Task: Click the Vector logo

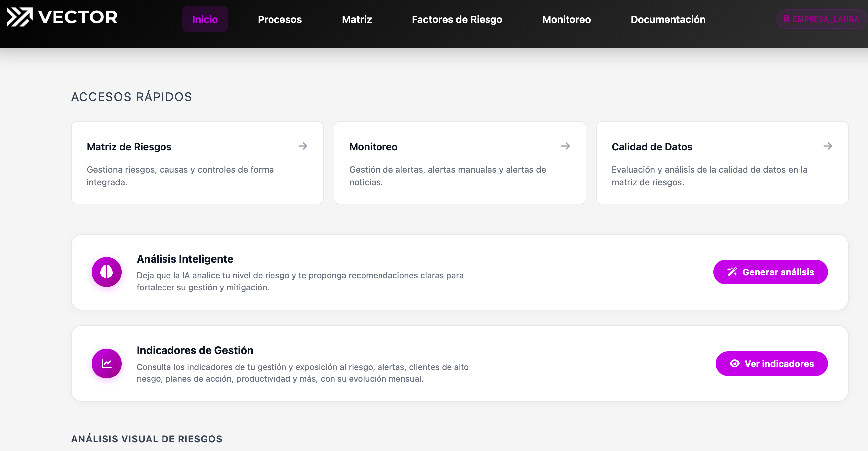Action: coord(62,17)
